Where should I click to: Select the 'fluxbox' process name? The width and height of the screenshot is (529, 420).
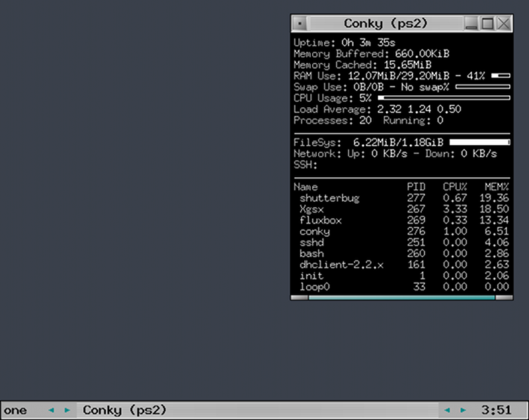pos(321,220)
